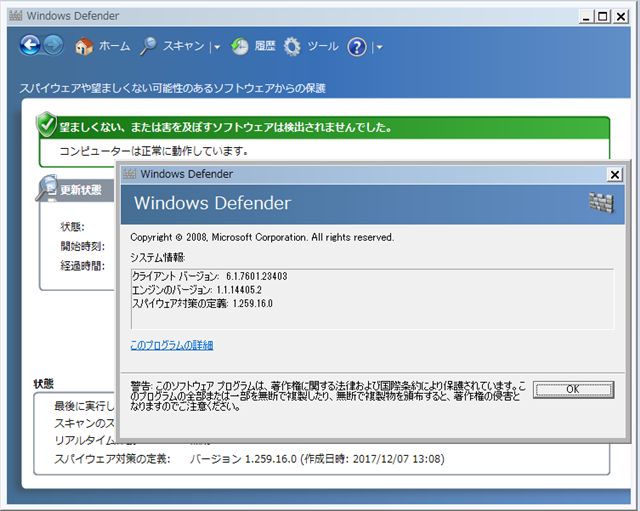The image size is (640, 511).
Task: Click the scan magnifying glass icon
Action: [x=148, y=46]
